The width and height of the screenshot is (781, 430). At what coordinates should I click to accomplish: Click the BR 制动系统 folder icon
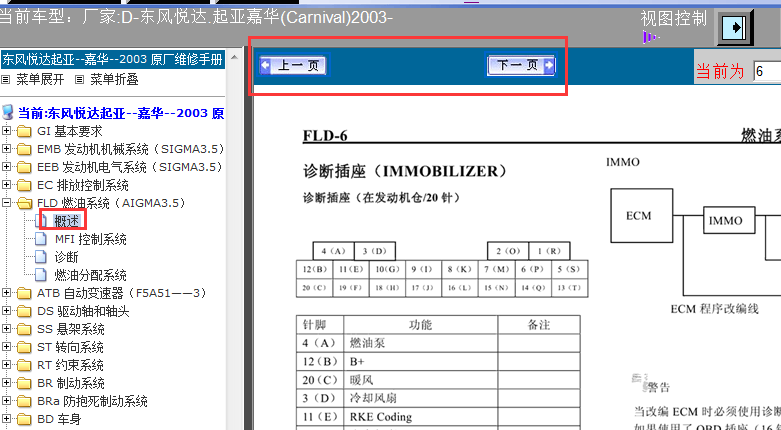(23, 383)
